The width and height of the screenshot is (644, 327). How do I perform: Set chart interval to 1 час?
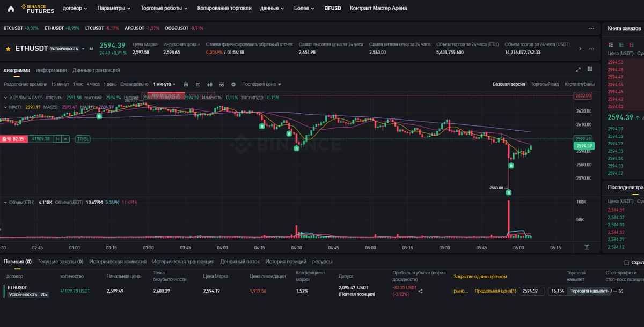click(78, 84)
